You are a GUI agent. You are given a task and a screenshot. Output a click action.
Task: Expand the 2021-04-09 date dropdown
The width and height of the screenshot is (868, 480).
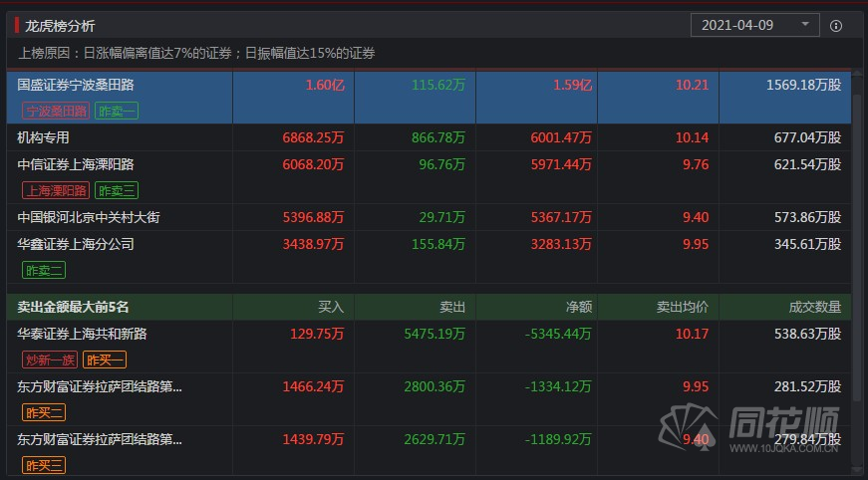click(x=755, y=25)
